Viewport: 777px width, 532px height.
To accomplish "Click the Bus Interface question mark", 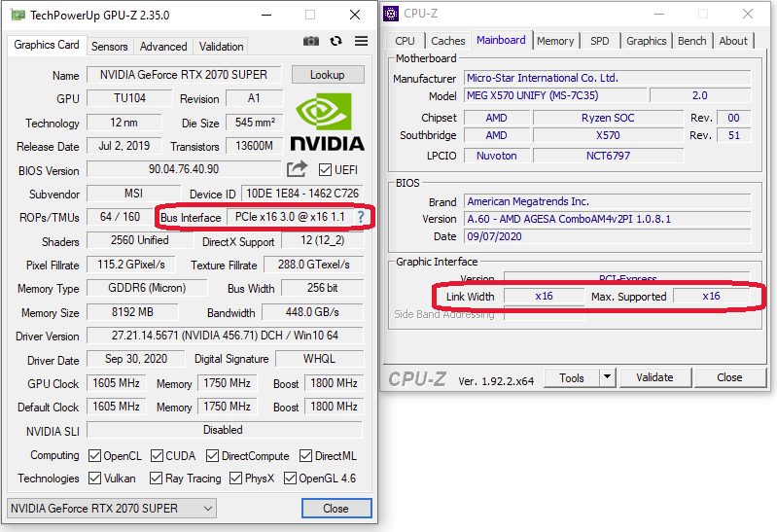I will 361,217.
